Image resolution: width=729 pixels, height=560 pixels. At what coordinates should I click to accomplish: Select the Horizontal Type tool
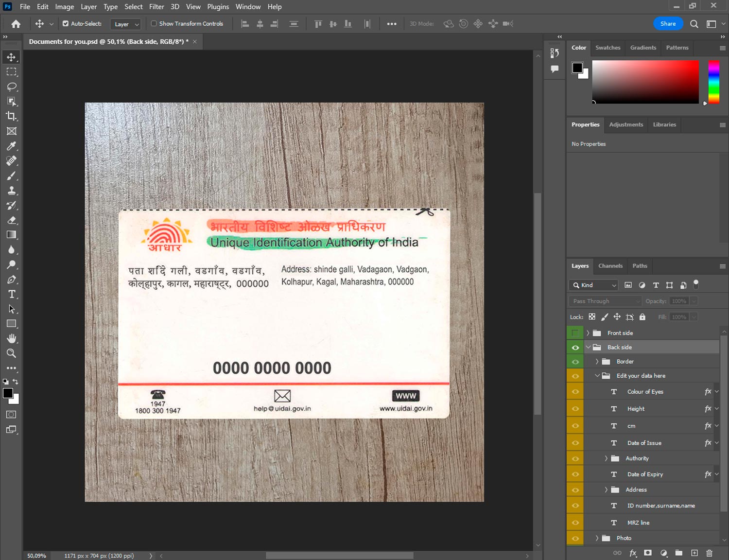click(11, 294)
